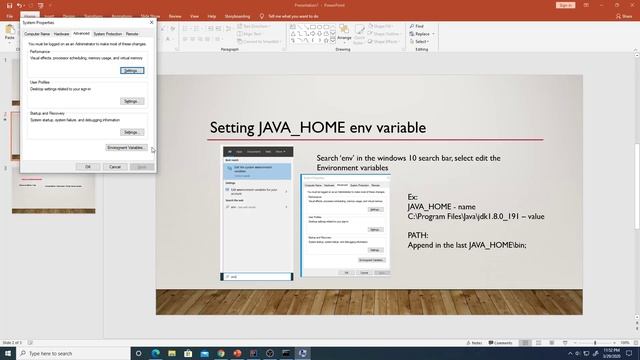Open Google Chrome from taskbar
This screenshot has width=640, height=360.
[x=221, y=353]
